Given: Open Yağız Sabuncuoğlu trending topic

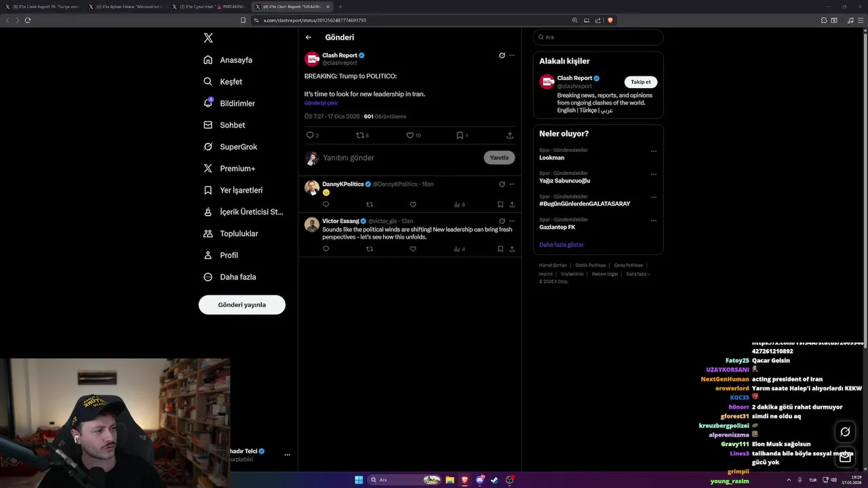Looking at the screenshot, I should point(564,181).
